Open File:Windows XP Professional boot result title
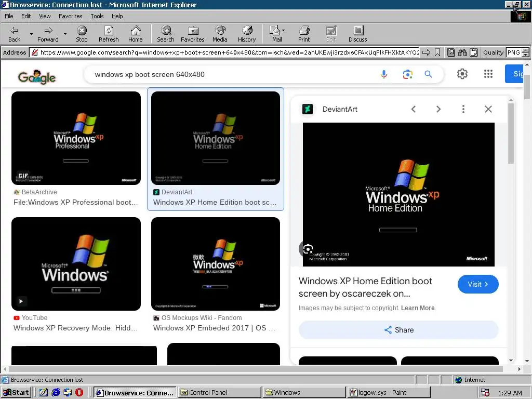 point(76,202)
